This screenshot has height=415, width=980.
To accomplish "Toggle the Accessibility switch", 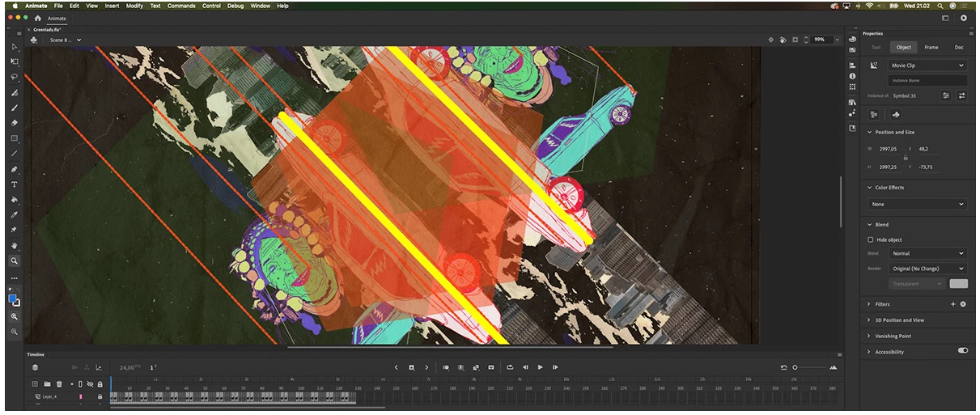I will click(962, 351).
